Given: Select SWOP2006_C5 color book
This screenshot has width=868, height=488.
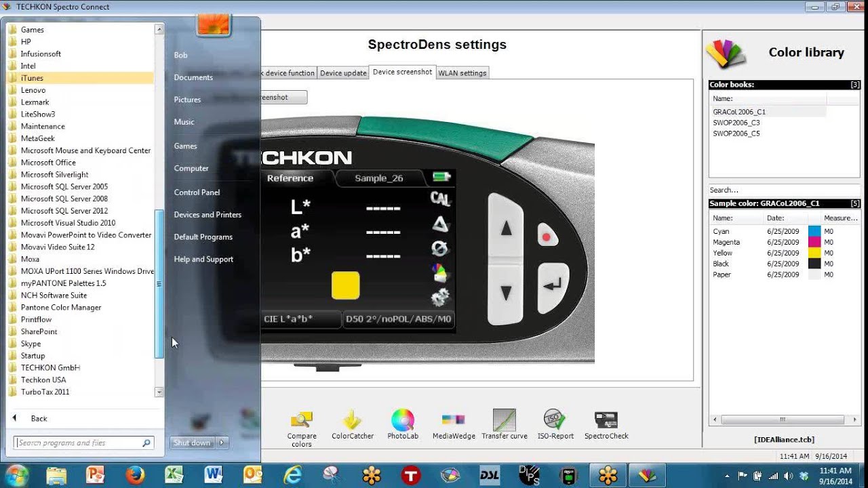Looking at the screenshot, I should pyautogui.click(x=768, y=134).
